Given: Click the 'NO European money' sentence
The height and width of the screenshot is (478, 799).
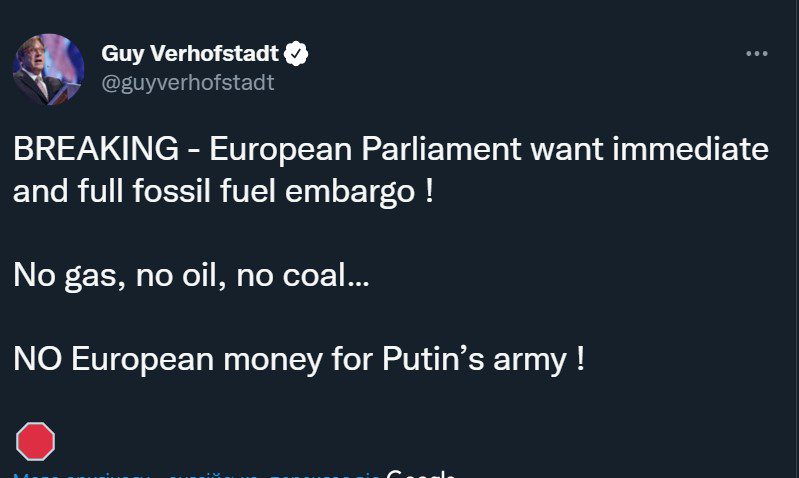Looking at the screenshot, I should tap(299, 359).
